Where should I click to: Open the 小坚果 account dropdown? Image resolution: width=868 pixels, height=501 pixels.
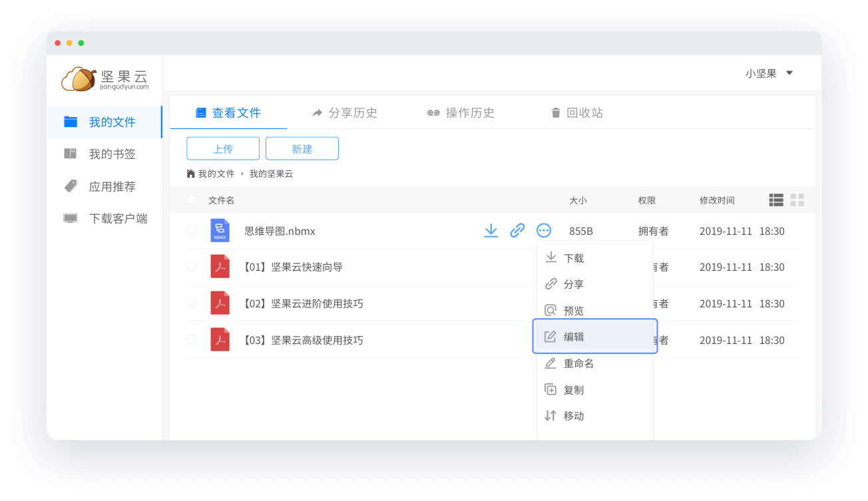tap(769, 73)
